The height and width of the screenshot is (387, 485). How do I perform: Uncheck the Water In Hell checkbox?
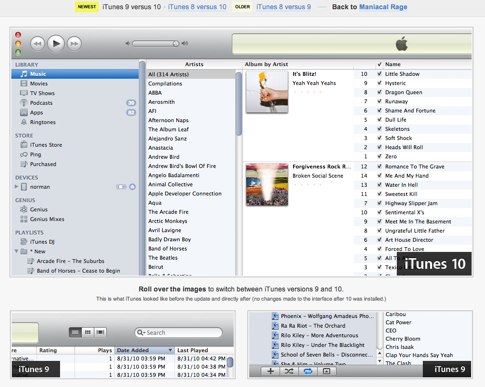[379, 185]
